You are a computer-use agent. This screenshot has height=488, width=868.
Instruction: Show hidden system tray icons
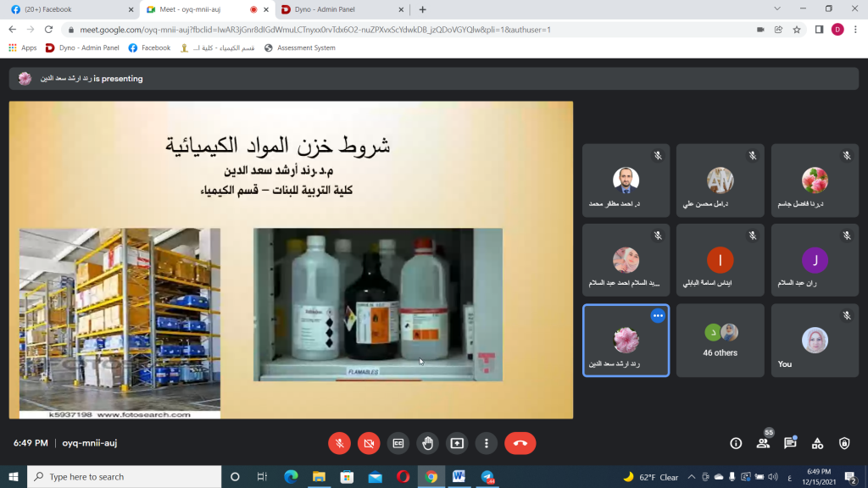click(x=692, y=477)
